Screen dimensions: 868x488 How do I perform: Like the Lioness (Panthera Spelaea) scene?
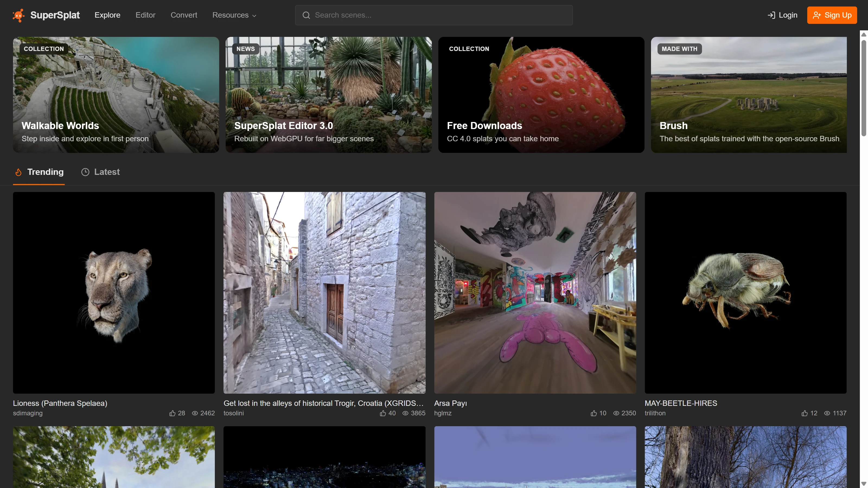[x=173, y=413]
